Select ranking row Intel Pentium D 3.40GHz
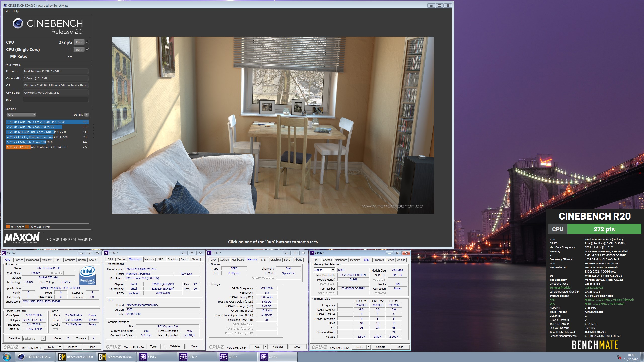The height and width of the screenshot is (362, 644). [47, 147]
